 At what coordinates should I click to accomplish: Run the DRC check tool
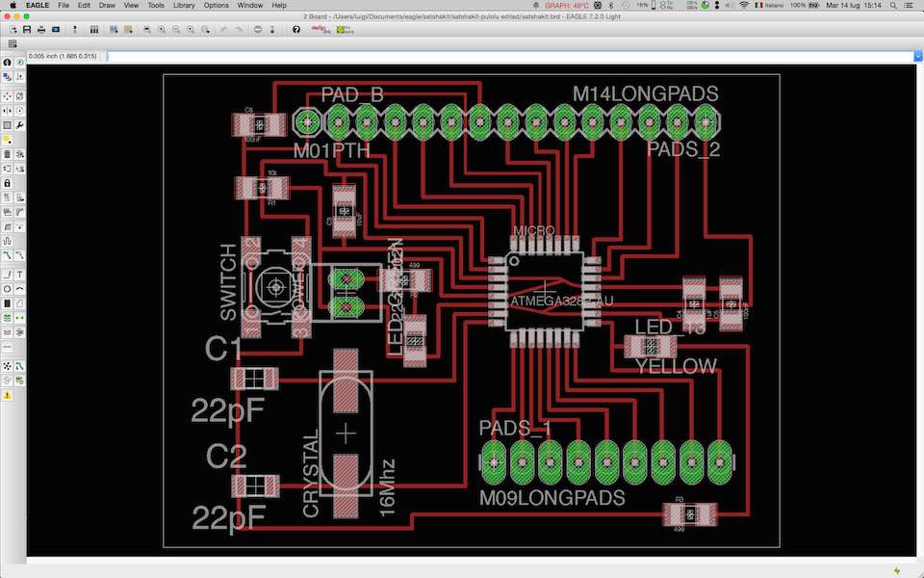pos(19,381)
